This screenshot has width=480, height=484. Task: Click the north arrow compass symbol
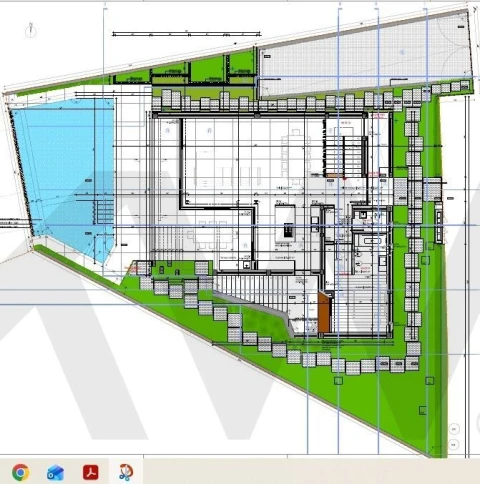tap(31, 30)
